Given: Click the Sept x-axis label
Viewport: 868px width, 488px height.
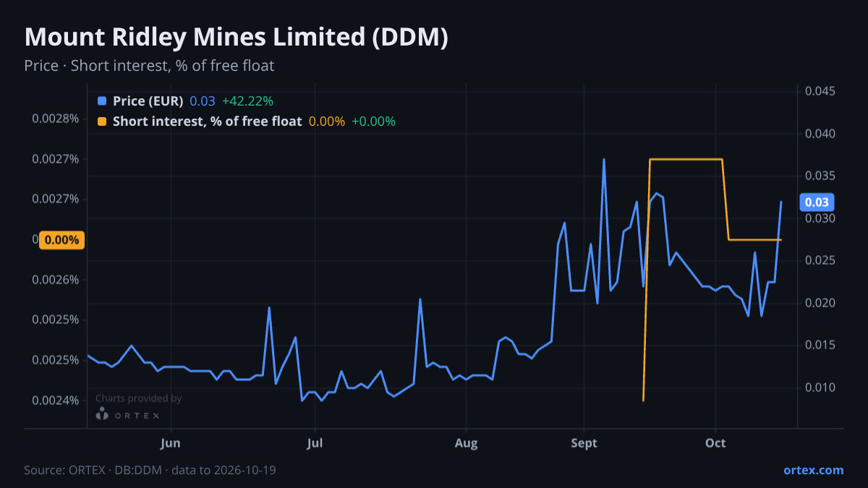Looking at the screenshot, I should 584,444.
